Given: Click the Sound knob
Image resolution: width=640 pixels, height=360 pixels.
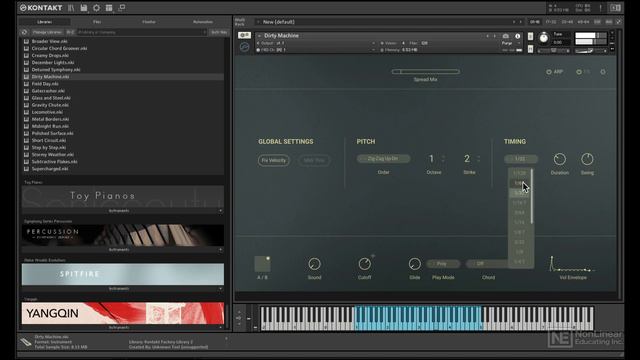Looking at the screenshot, I should [x=314, y=264].
